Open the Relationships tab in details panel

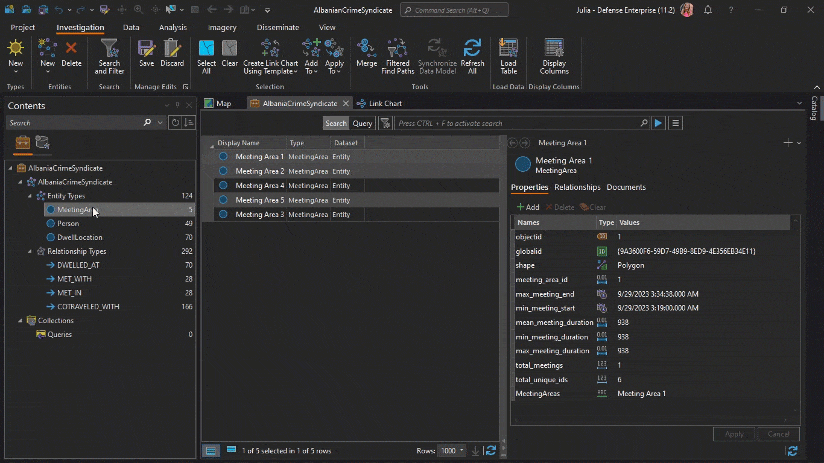[x=577, y=187]
